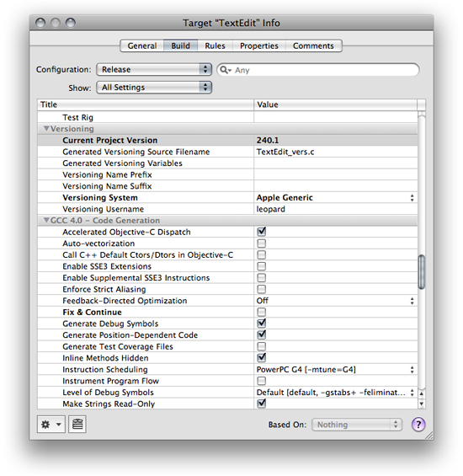Click the Value column header

click(x=336, y=104)
